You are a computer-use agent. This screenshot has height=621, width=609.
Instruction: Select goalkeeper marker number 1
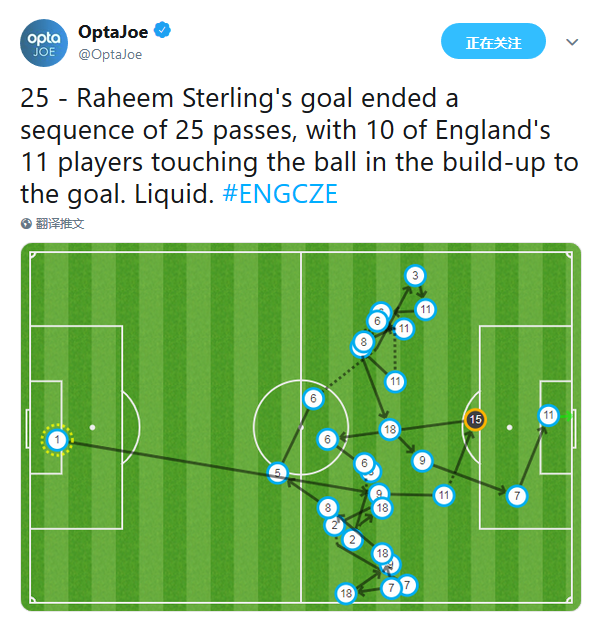(x=57, y=440)
